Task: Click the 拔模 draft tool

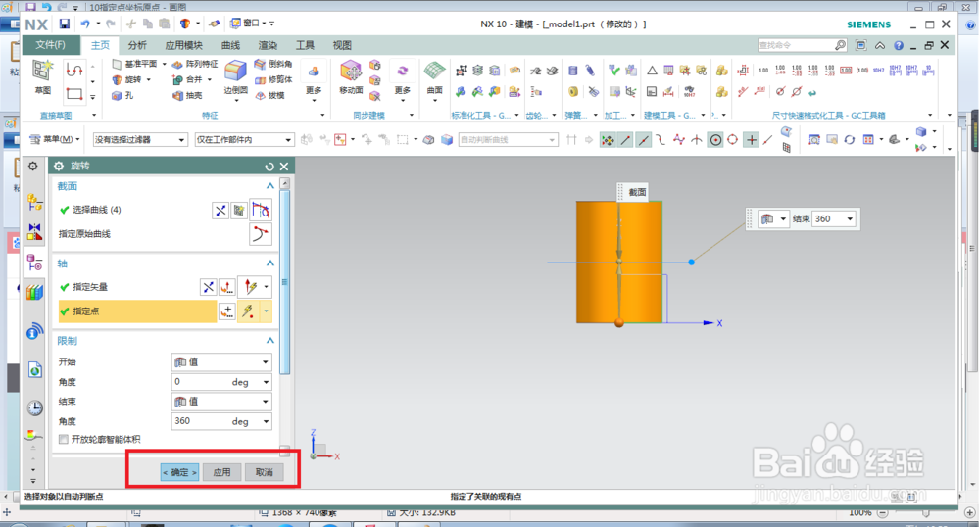Action: [x=270, y=96]
